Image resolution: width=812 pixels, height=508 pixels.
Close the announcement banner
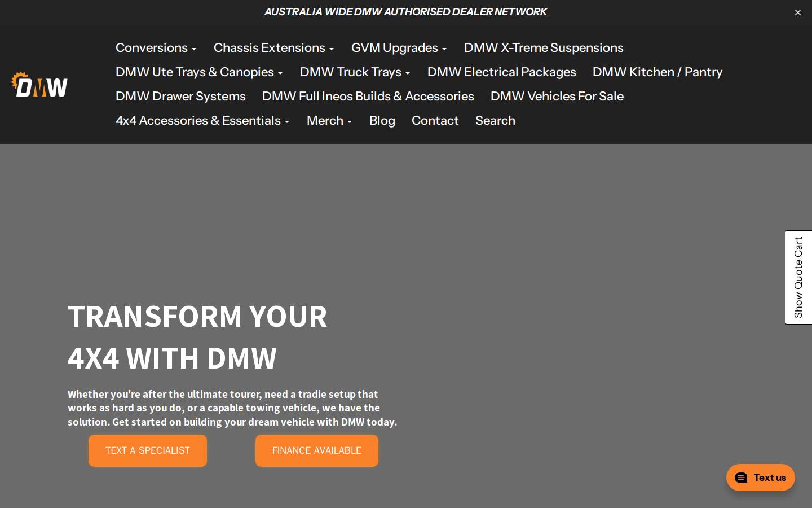click(797, 12)
